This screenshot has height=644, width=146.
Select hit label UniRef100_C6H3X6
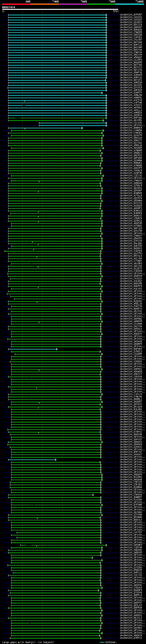[x=131, y=376]
